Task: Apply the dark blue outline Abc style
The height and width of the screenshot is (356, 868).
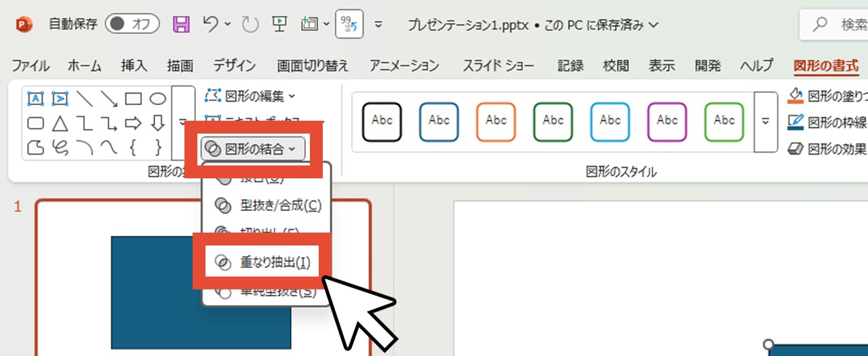Action: click(x=439, y=121)
